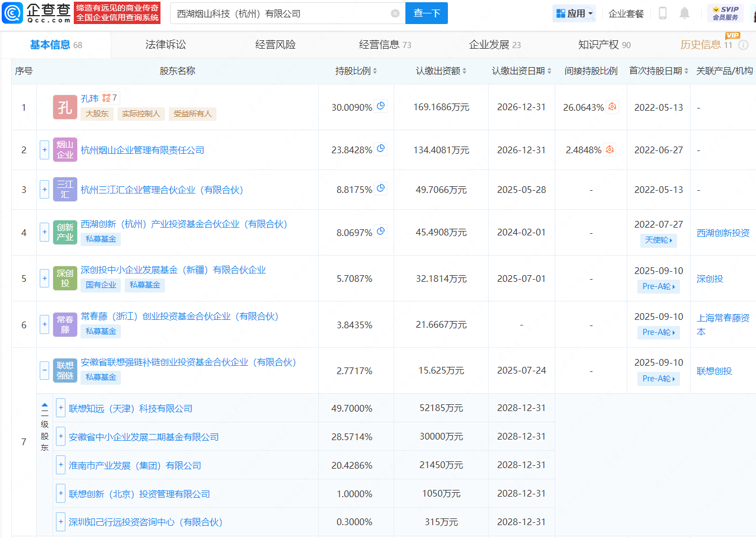The height and width of the screenshot is (538, 756).
Task: Open the mobile phone app icon
Action: click(663, 13)
